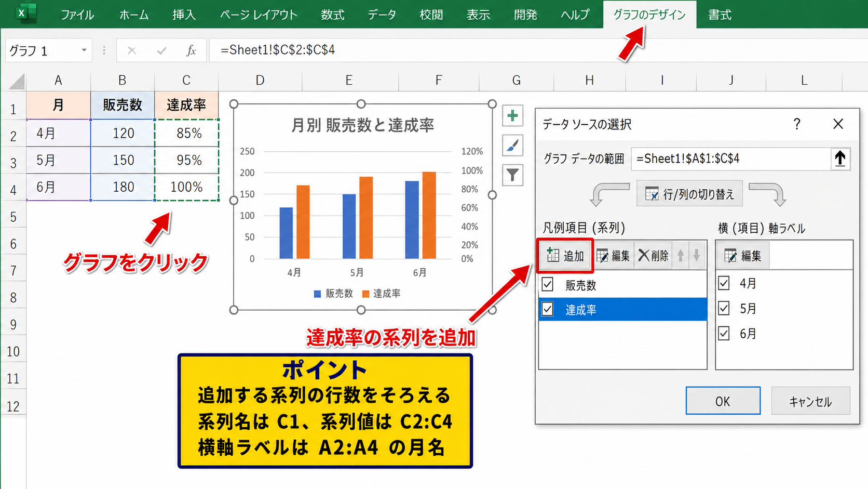
Task: Switch to the 書式 ribbon tab
Action: [x=720, y=15]
